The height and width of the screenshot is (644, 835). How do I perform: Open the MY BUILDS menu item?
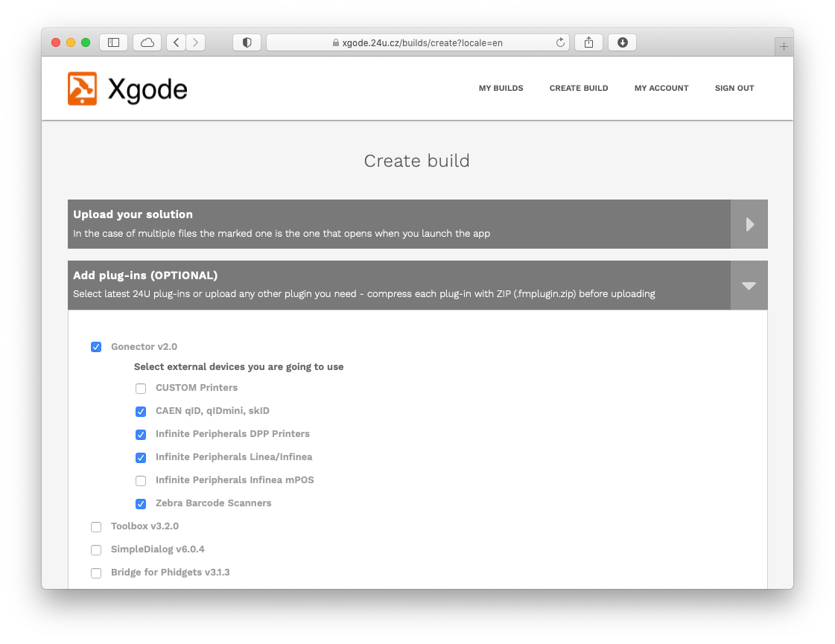(501, 89)
